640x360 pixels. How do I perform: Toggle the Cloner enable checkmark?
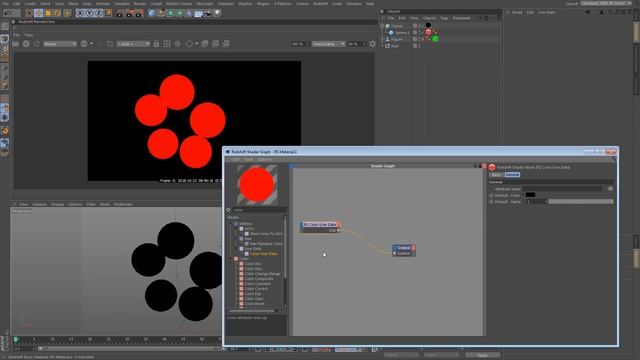point(421,26)
